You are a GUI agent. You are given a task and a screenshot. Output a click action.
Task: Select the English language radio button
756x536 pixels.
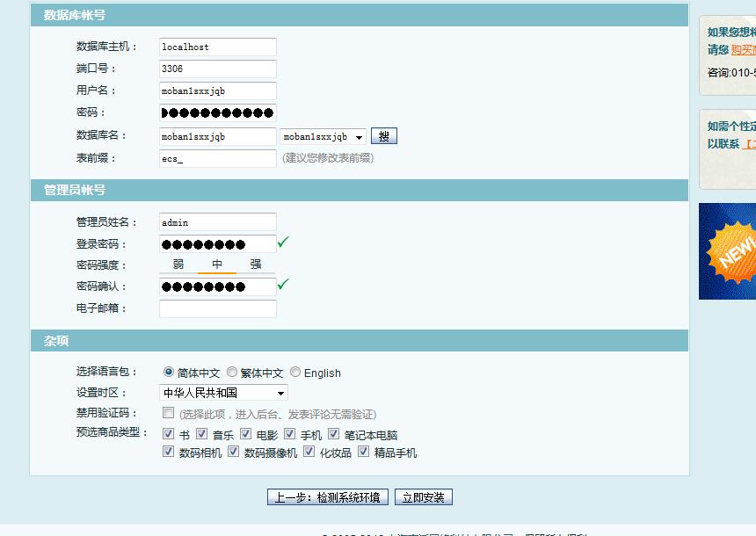(295, 372)
